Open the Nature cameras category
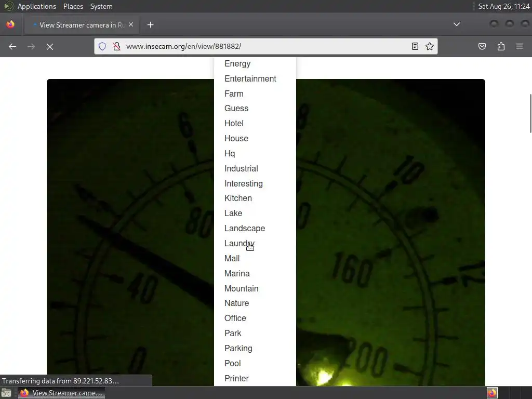This screenshot has width=532, height=399. click(236, 303)
